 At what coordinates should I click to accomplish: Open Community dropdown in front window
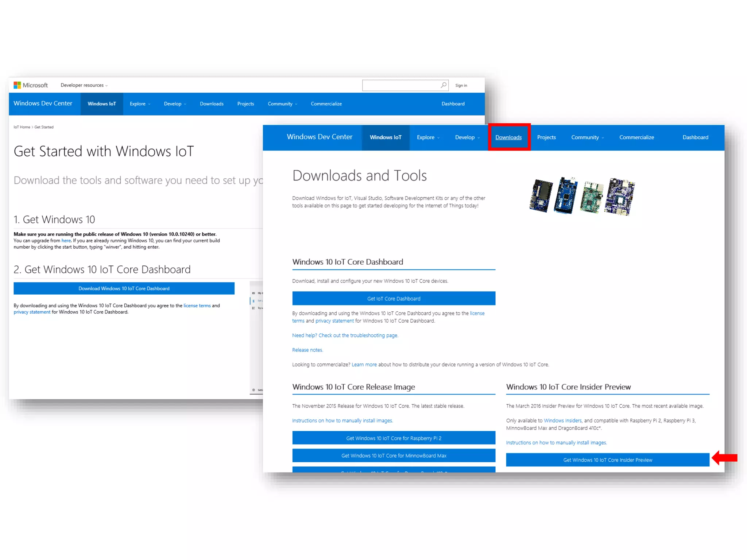(x=587, y=137)
